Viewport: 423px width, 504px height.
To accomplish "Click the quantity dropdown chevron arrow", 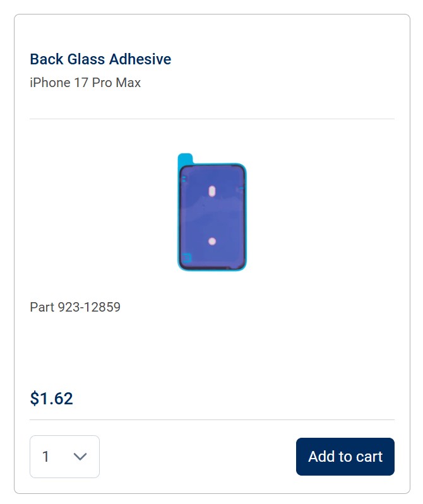I will pos(80,457).
